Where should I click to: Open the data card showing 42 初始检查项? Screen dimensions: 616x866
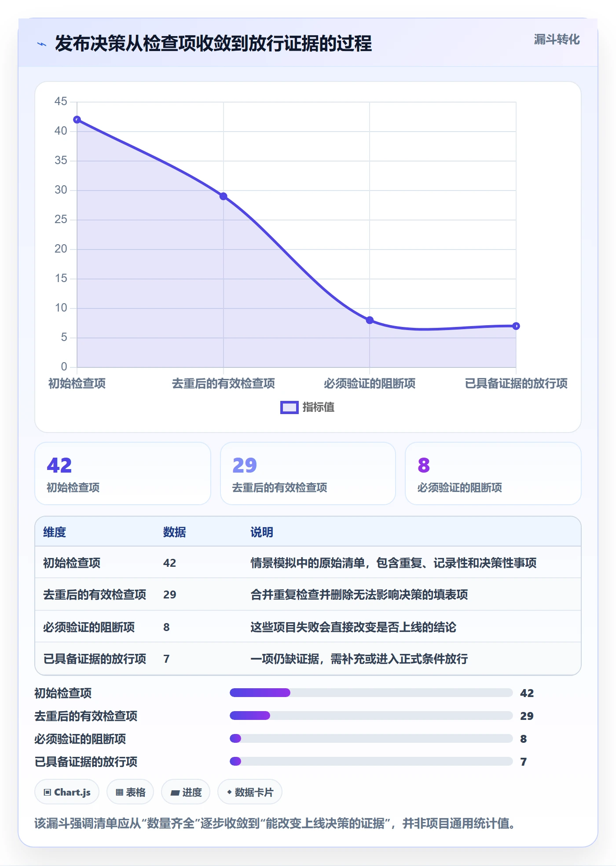[123, 473]
